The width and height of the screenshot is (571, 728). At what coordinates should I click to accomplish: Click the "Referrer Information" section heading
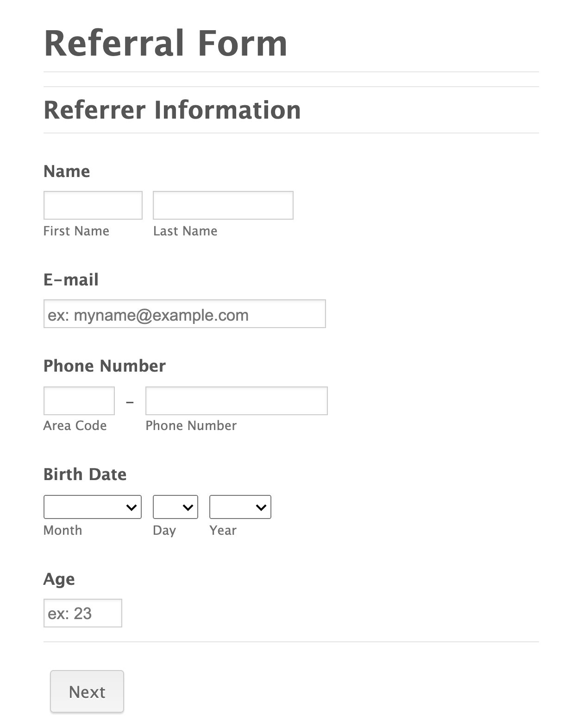tap(172, 110)
